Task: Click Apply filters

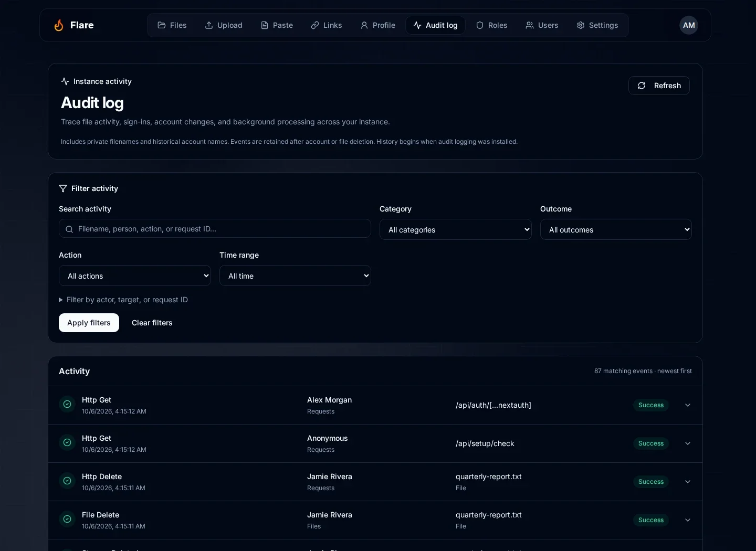Action: click(x=89, y=323)
